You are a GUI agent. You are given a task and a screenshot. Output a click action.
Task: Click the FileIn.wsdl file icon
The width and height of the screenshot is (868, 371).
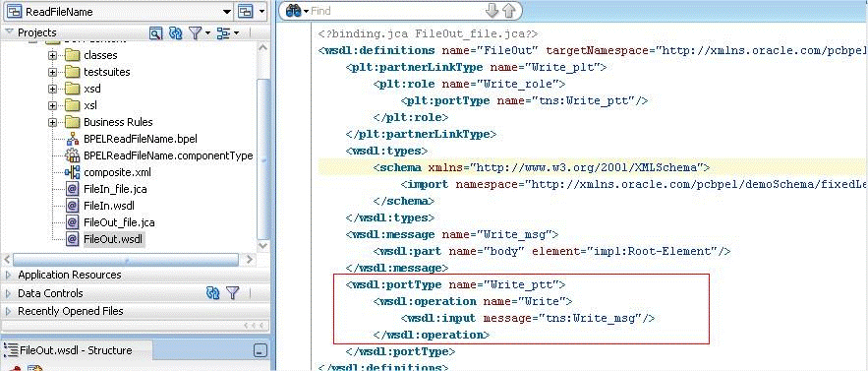pyautogui.click(x=73, y=206)
